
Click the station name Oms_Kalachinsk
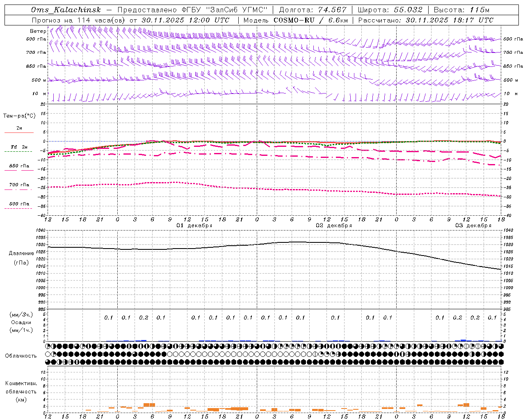(x=66, y=10)
